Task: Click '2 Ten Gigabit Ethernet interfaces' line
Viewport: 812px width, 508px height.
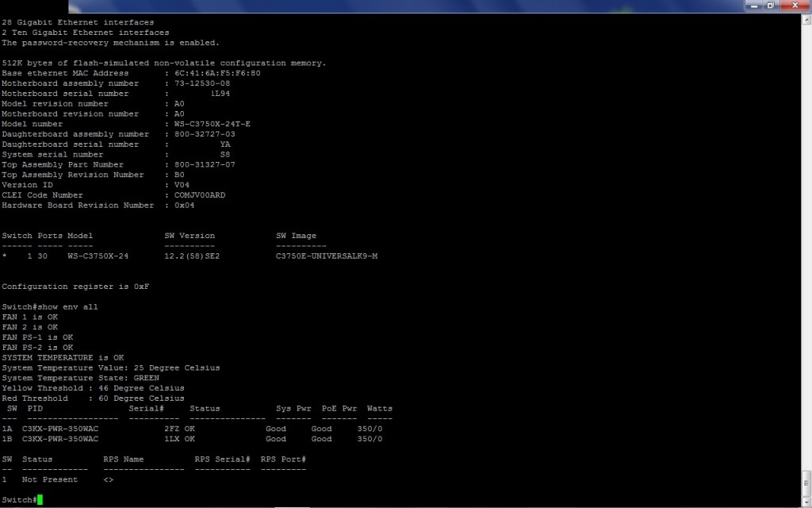Action: tap(86, 33)
